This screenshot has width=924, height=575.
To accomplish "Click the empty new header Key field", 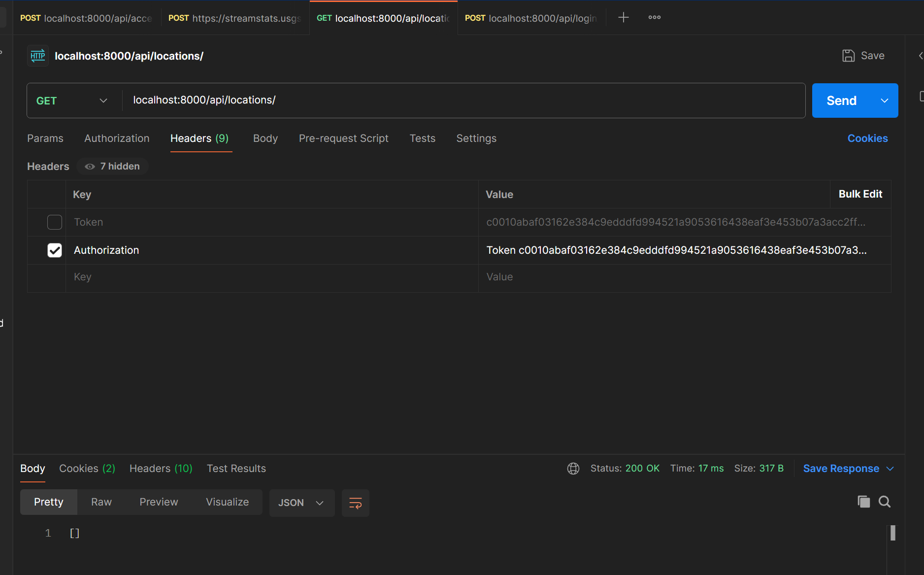I will click(x=272, y=277).
